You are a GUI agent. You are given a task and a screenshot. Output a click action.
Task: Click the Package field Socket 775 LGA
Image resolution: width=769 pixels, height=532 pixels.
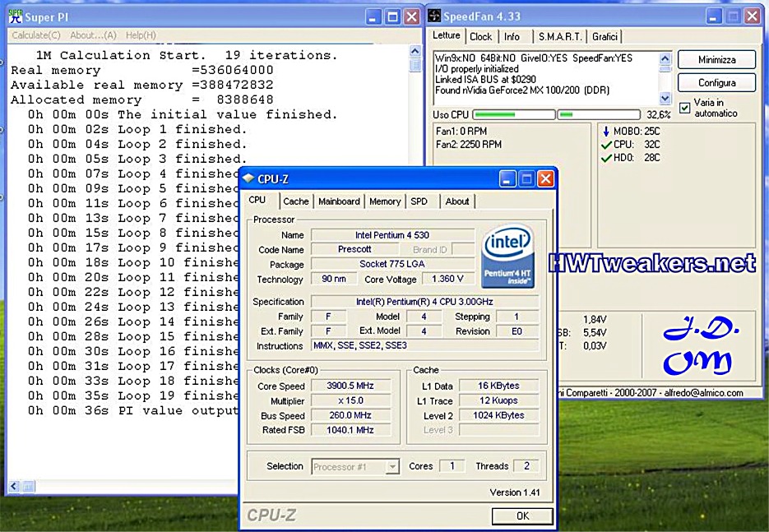tap(392, 264)
